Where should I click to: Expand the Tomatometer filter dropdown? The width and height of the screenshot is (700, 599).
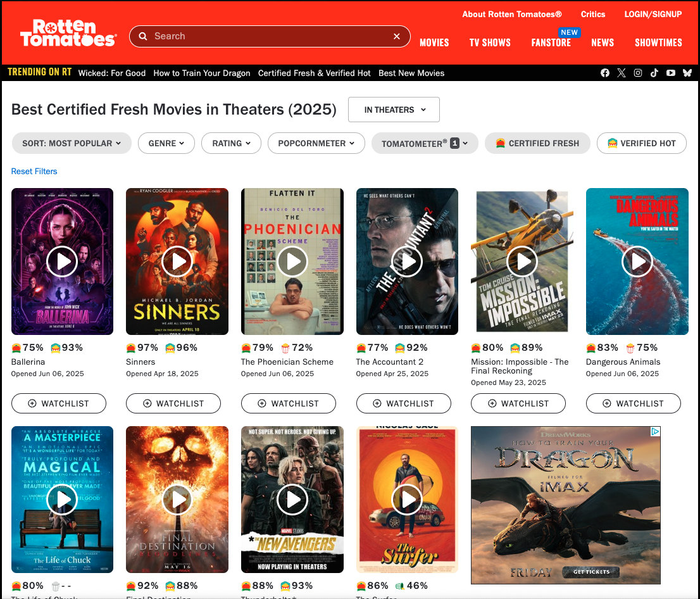coord(425,143)
